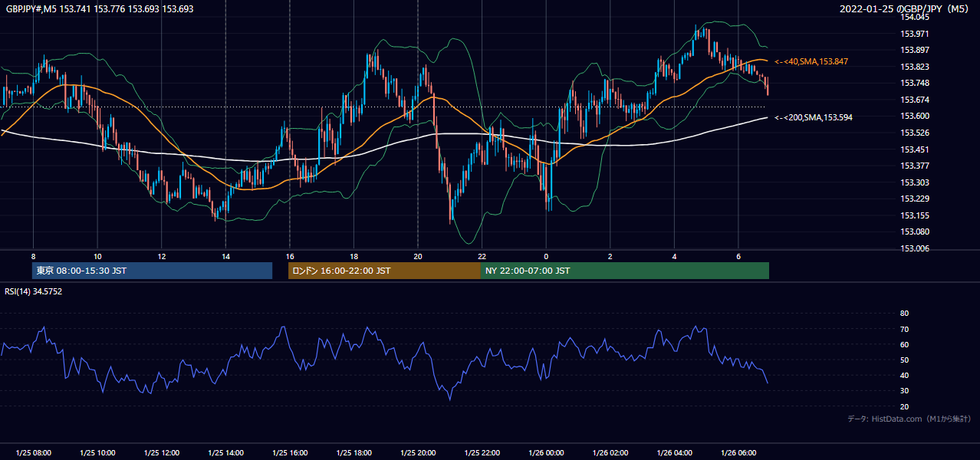Click the 1/25 20:00 time axis label
The height and width of the screenshot is (460, 980).
coord(417,453)
